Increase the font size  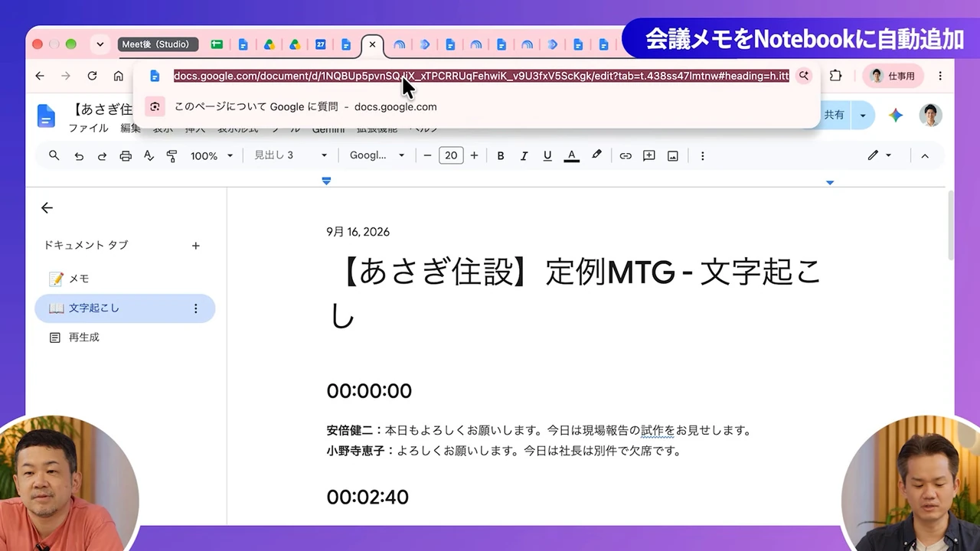(x=474, y=155)
